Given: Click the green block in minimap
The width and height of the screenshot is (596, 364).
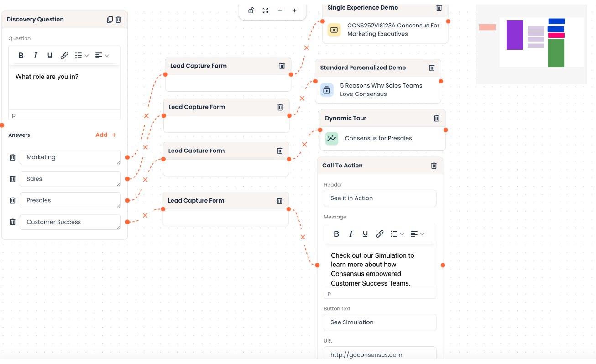Looking at the screenshot, I should pos(556,53).
